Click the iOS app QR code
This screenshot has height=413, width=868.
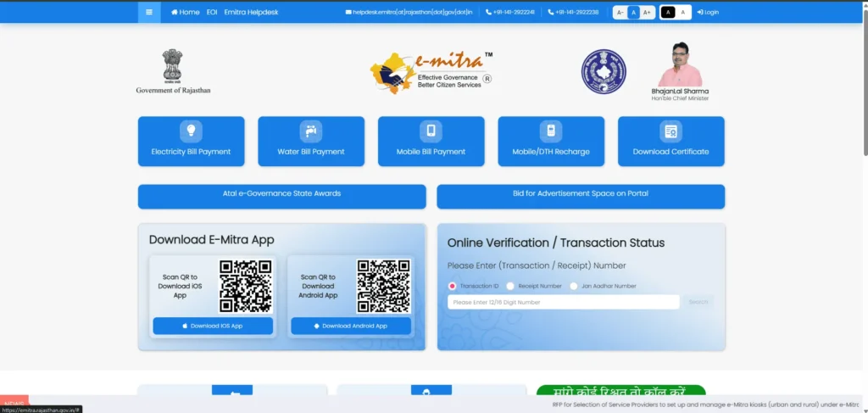pyautogui.click(x=246, y=287)
